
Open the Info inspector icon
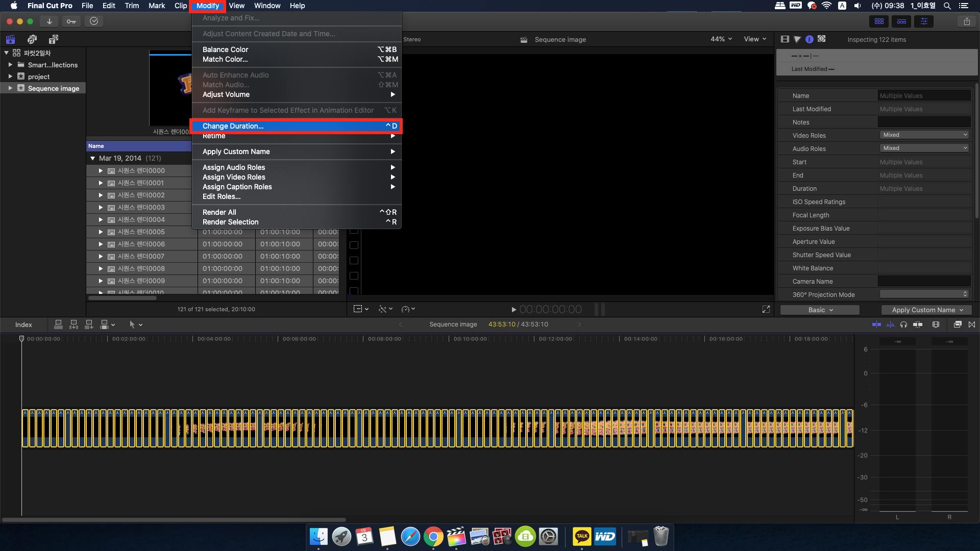pos(810,39)
